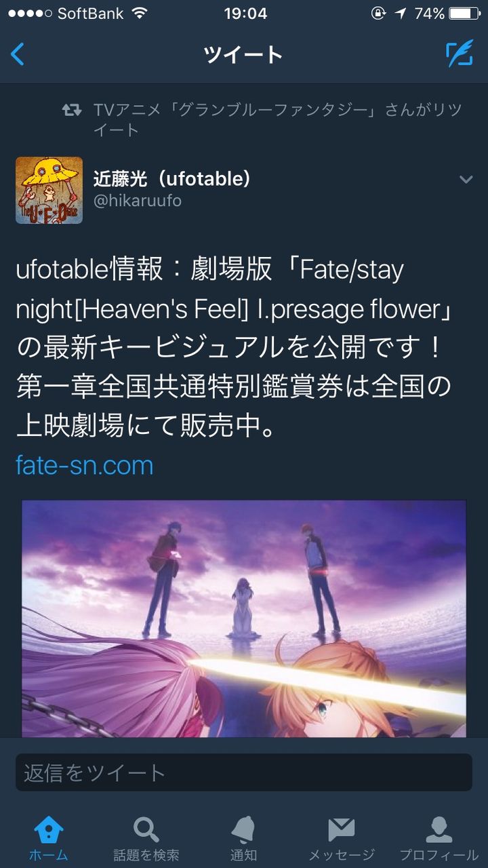Open the search topics tab

click(146, 838)
